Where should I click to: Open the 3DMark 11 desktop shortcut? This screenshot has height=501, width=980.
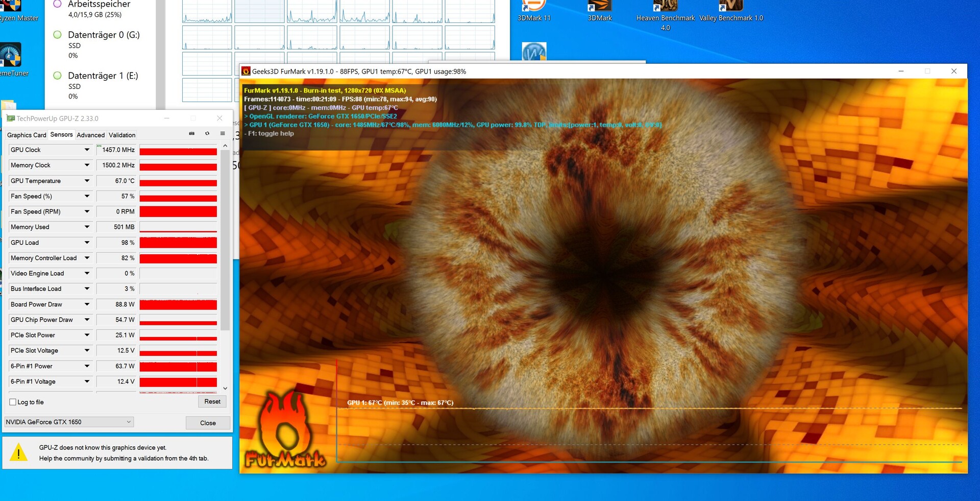[x=534, y=11]
